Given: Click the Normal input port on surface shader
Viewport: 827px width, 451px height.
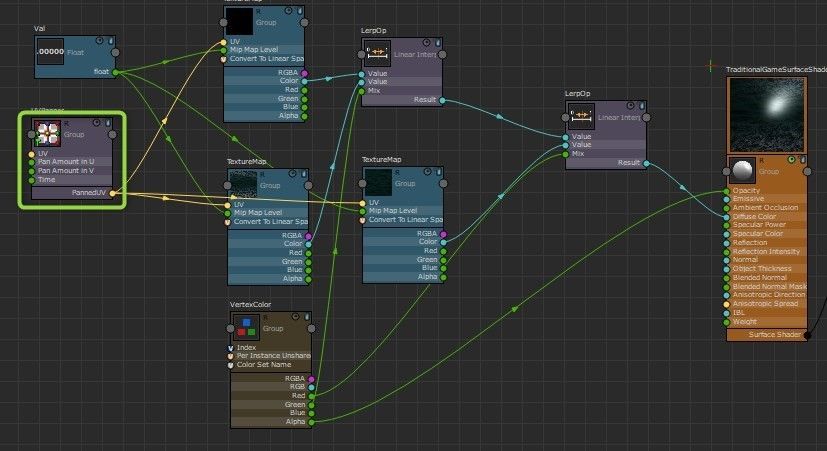Looking at the screenshot, I should [727, 260].
